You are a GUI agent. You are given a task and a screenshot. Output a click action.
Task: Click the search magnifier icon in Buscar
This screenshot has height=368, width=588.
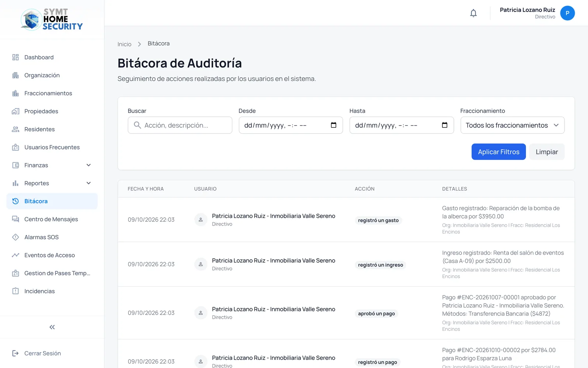(137, 125)
